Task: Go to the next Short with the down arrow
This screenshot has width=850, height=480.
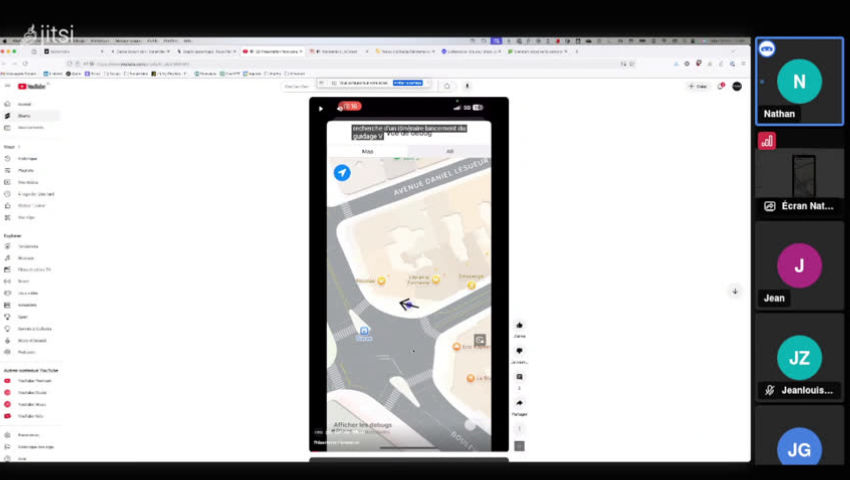Action: click(735, 291)
